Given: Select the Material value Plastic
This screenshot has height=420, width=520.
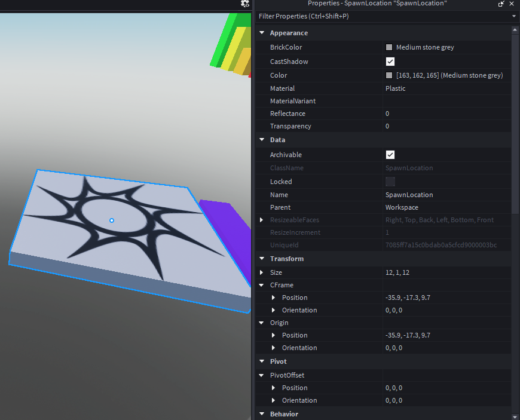Looking at the screenshot, I should [x=395, y=88].
